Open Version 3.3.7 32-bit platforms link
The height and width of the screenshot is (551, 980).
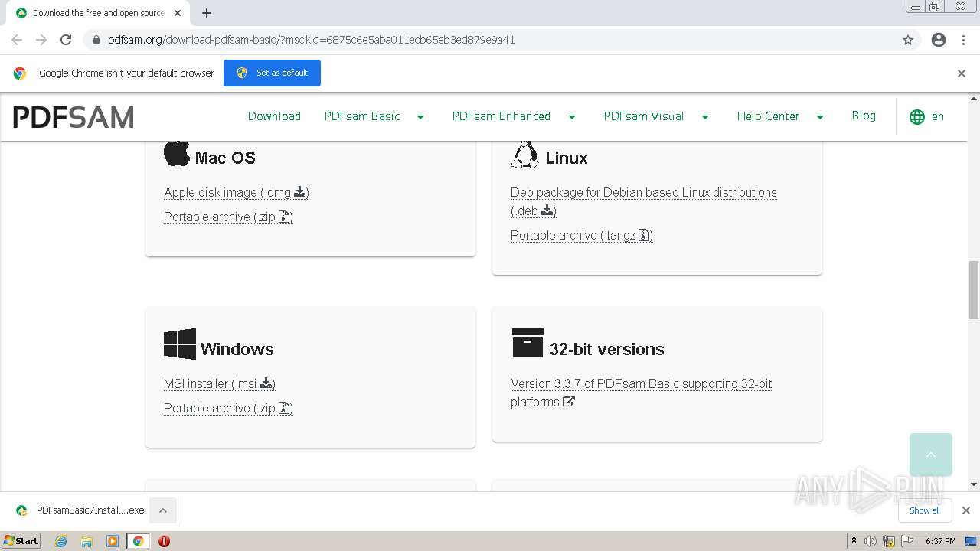click(x=642, y=393)
